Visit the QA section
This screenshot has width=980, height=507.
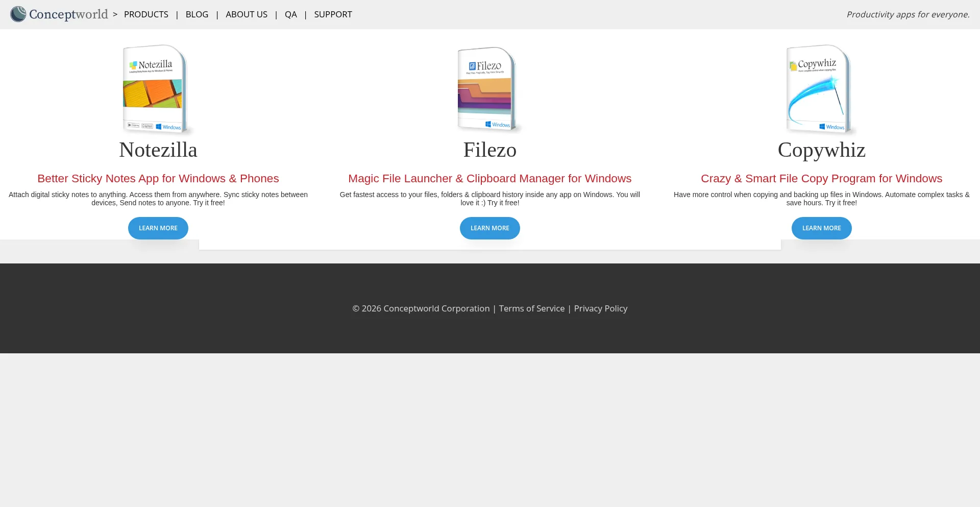tap(291, 14)
